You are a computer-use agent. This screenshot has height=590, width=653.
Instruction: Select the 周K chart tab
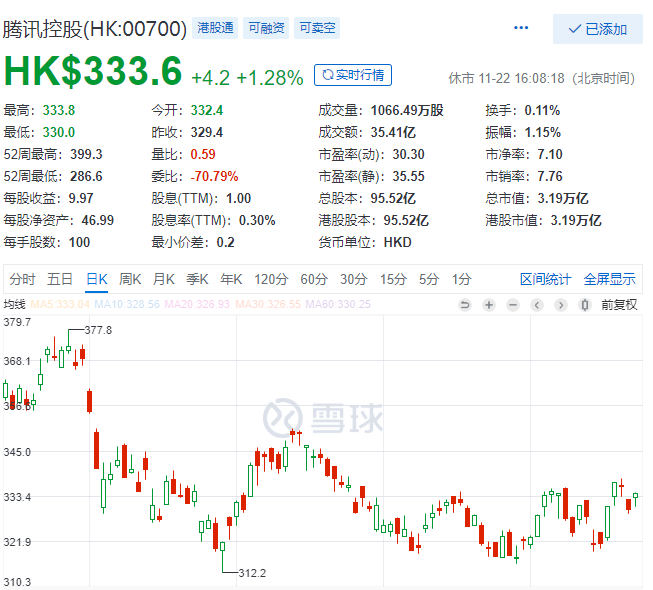coord(130,279)
